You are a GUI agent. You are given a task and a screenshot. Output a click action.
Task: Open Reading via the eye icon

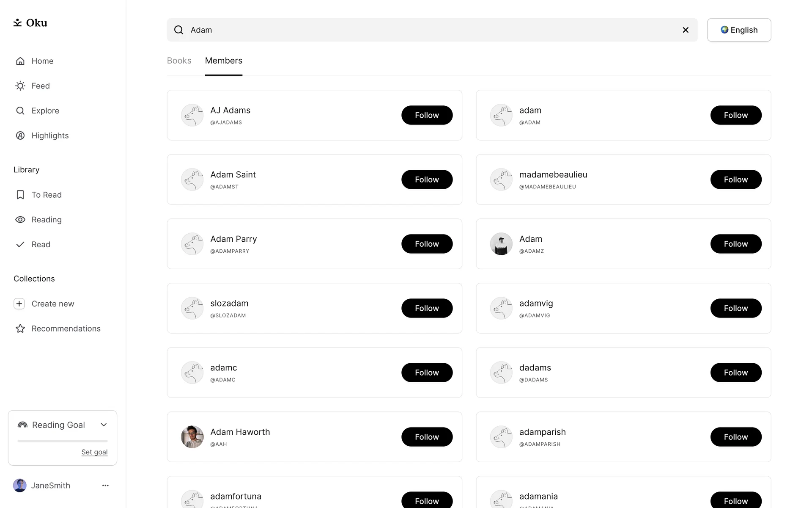pyautogui.click(x=20, y=220)
